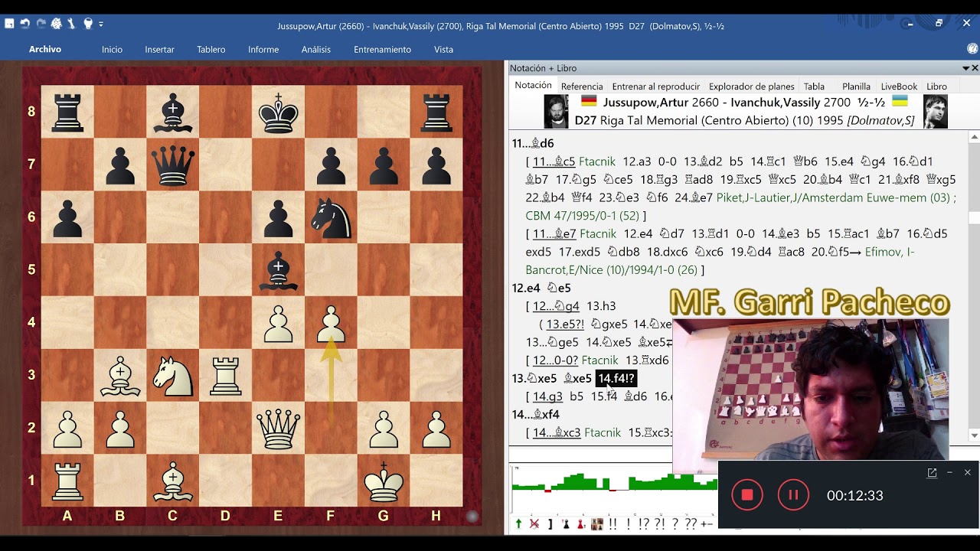Screen dimensions: 980x551
Task: Click the new board icon in title bar
Action: (9, 24)
